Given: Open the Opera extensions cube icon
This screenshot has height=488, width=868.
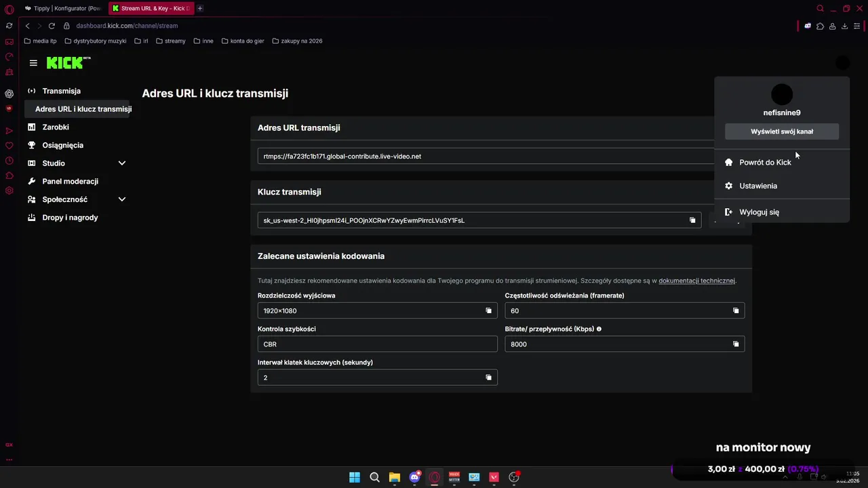Looking at the screenshot, I should [820, 26].
